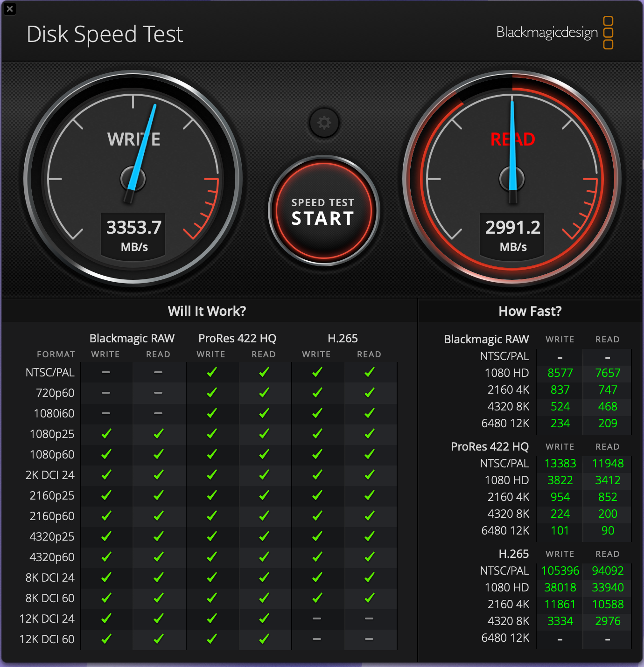Toggle the ProRes 422 HQ write check for 2160p60
644x667 pixels.
211,516
